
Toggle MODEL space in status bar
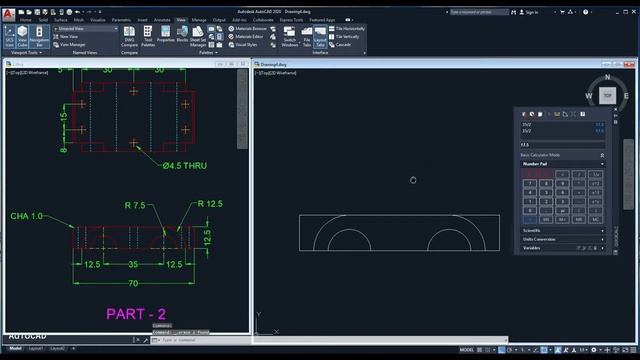(x=467, y=350)
